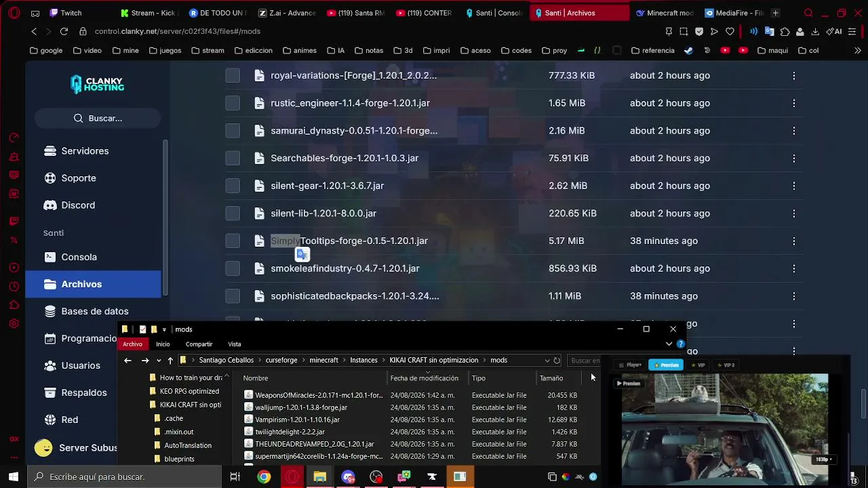Click the File Explorer help icon
868x488 pixels.
point(680,344)
